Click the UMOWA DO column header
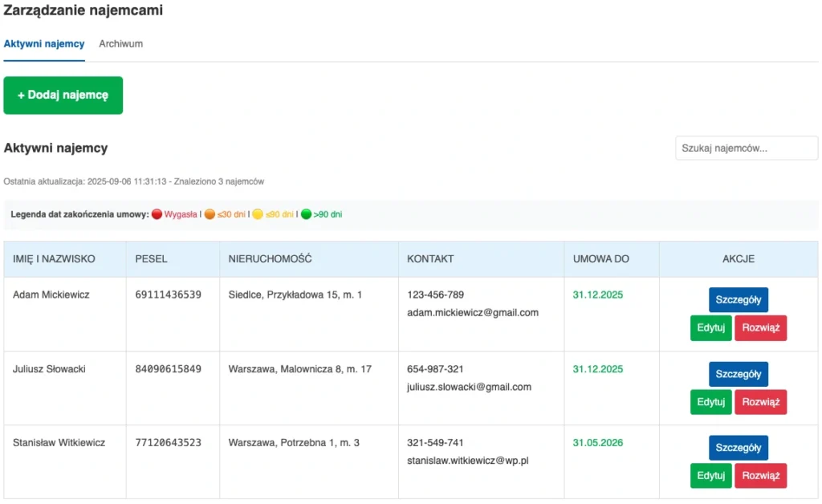Screen dimensions: 822x504 click(600, 259)
